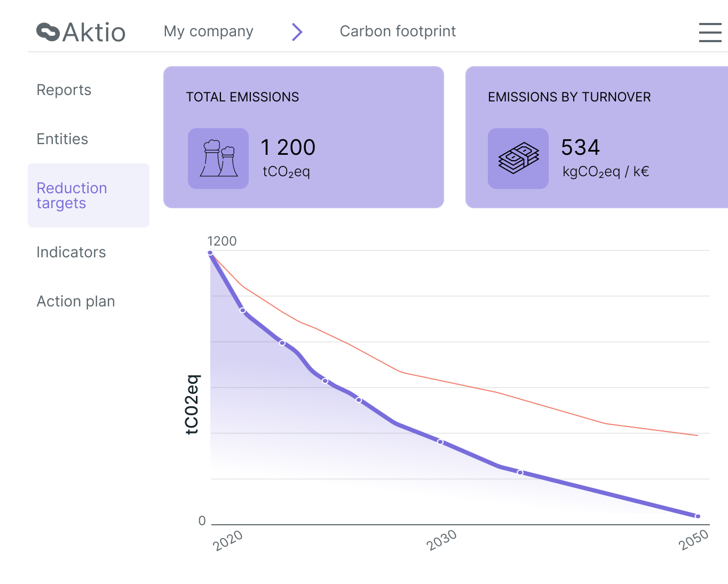Select the first data point near 1200
This screenshot has width=728, height=584.
[x=210, y=252]
